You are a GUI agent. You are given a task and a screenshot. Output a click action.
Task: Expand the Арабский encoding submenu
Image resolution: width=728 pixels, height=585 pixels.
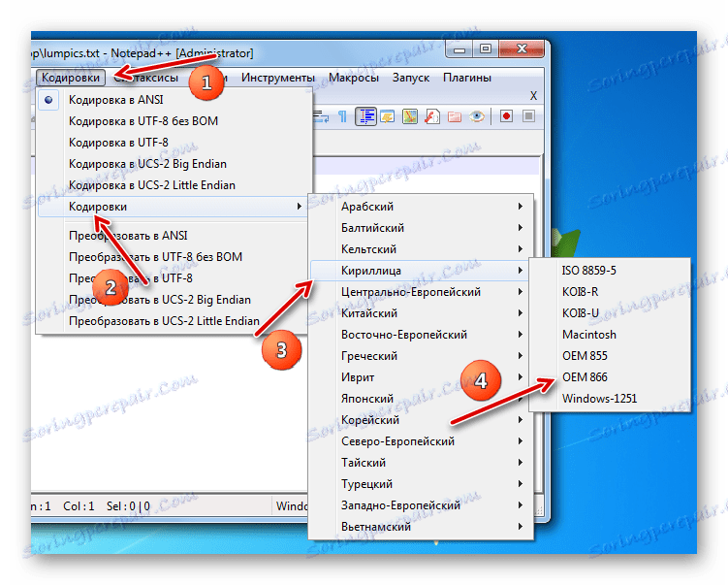(421, 207)
